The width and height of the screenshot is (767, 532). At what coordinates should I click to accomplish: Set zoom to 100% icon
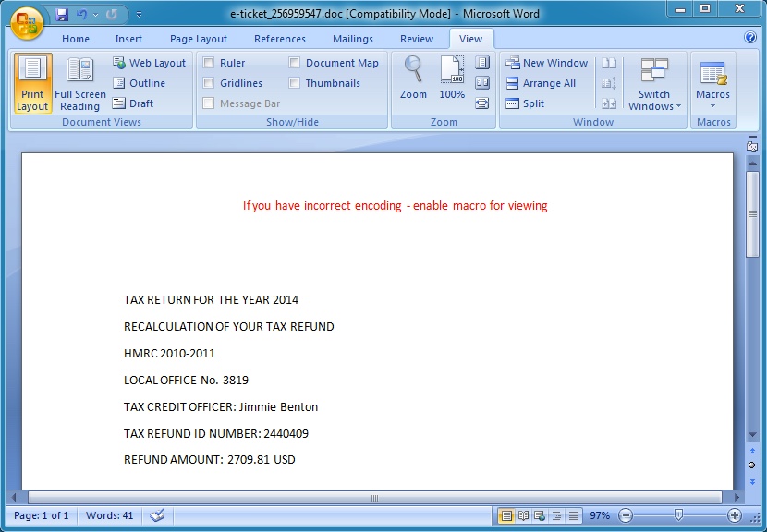(452, 78)
